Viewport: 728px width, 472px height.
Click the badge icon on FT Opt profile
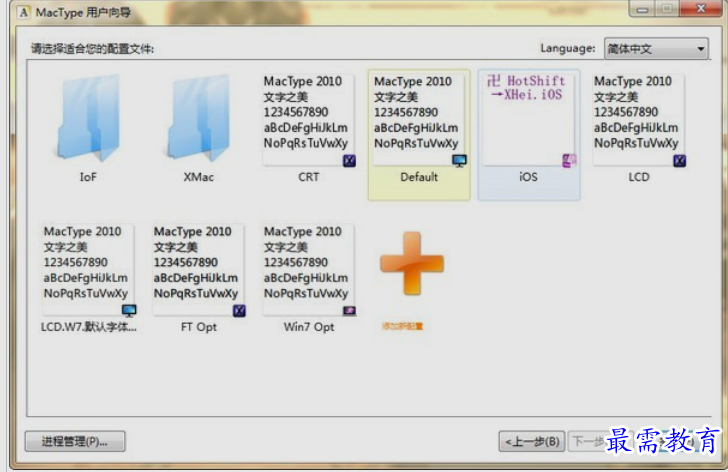tap(239, 310)
